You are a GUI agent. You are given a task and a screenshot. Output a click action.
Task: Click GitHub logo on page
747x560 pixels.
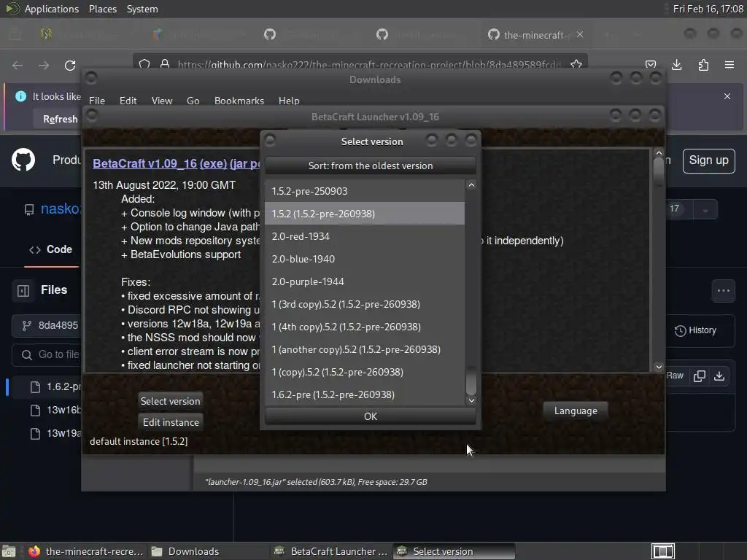[x=23, y=160]
